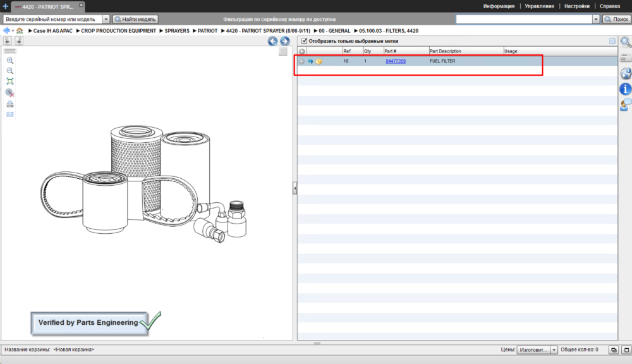The image size is (632, 364).
Task: Open the Справка menu
Action: [609, 6]
